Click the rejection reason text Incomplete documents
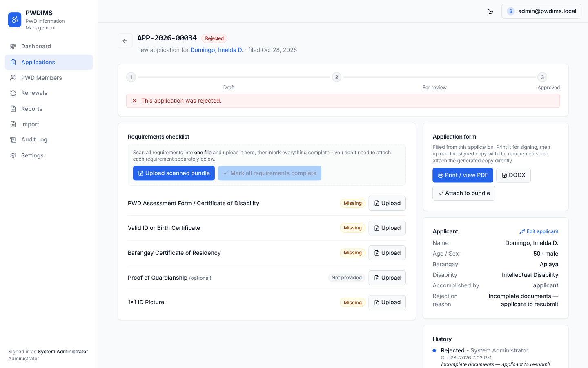 (523, 300)
